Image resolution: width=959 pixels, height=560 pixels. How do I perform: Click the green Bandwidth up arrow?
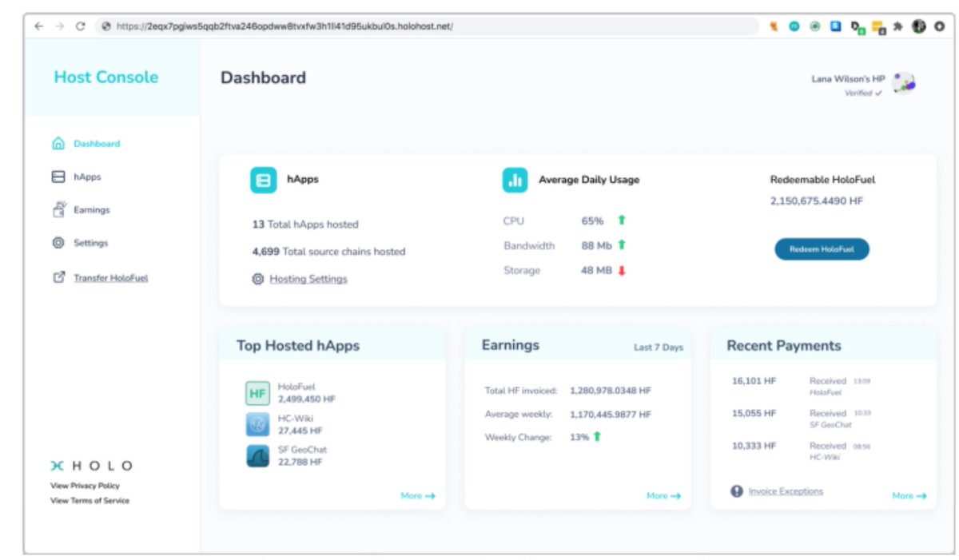(621, 245)
